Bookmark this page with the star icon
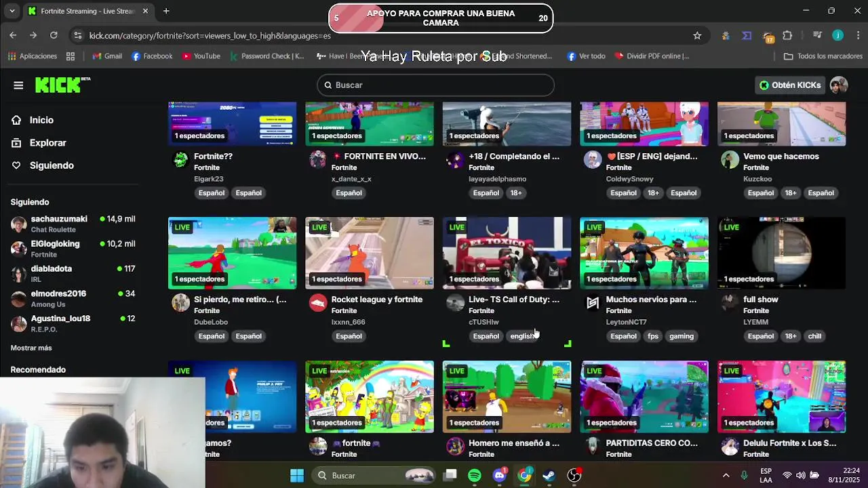 [697, 35]
